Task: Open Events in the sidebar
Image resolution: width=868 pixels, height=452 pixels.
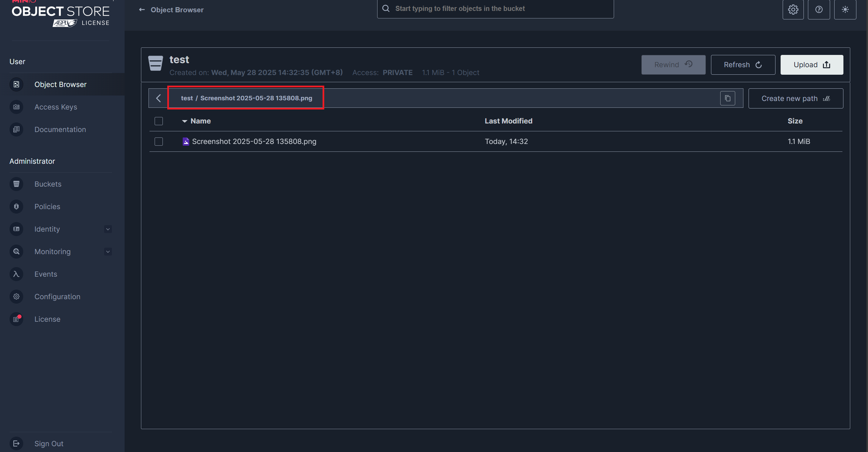Action: coord(46,274)
